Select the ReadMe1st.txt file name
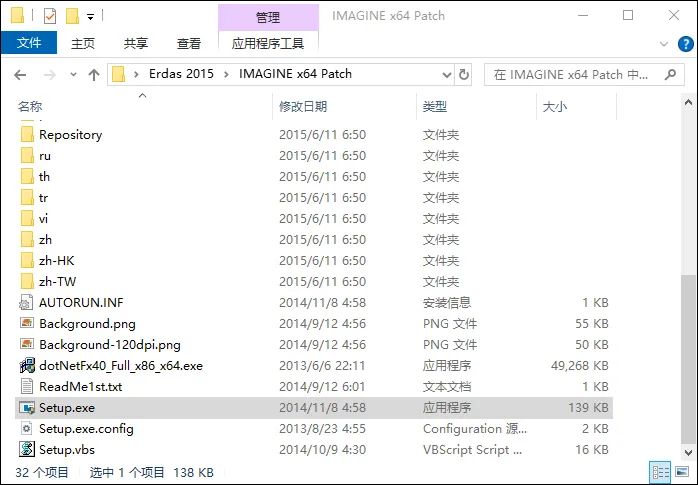 pyautogui.click(x=81, y=387)
